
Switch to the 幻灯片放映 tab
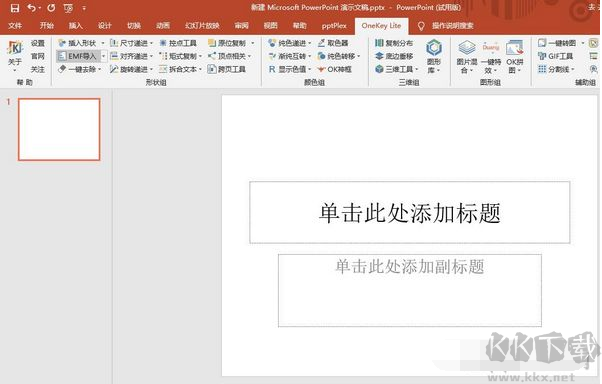tap(202, 26)
